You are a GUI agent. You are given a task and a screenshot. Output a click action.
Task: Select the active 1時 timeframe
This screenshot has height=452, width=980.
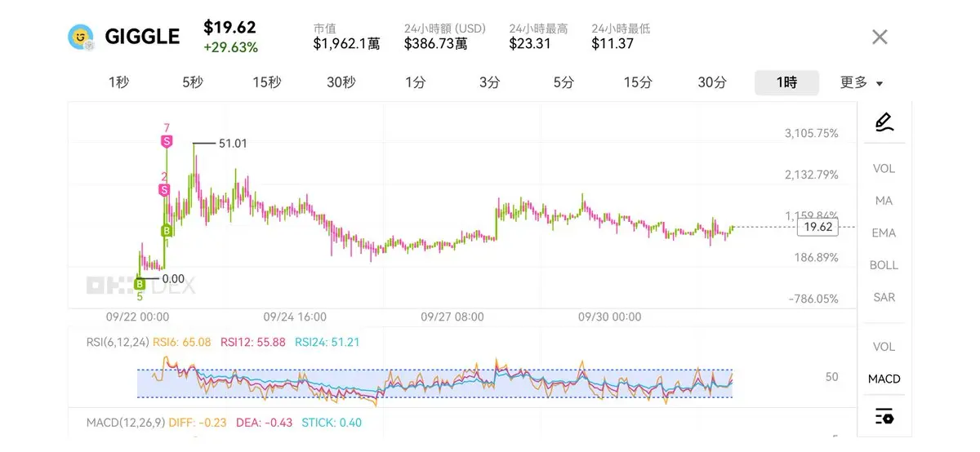[x=786, y=82]
